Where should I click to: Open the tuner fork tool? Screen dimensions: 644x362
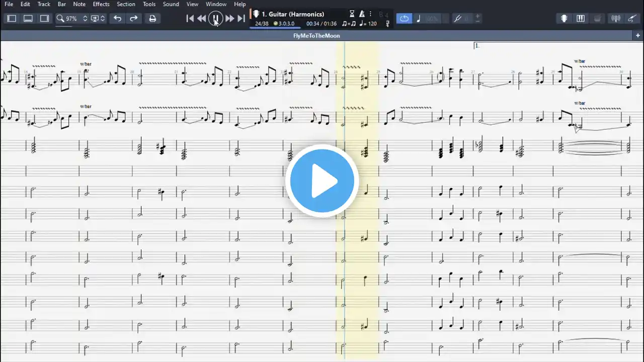[458, 19]
